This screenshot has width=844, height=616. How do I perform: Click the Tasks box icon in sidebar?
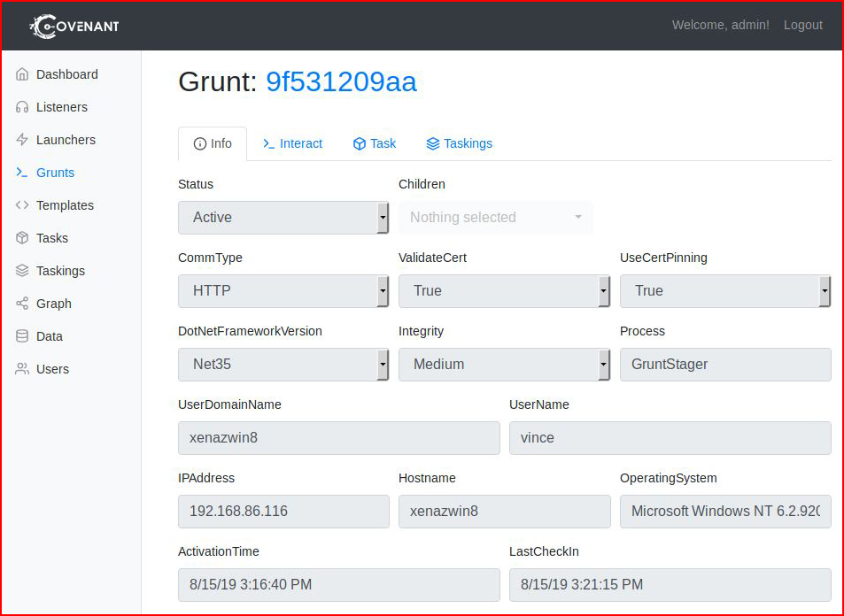click(22, 238)
